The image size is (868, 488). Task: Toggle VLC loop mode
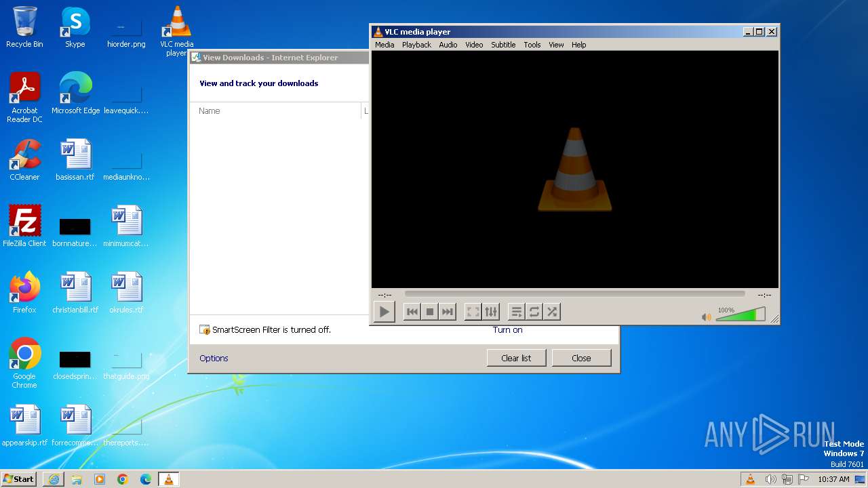534,312
